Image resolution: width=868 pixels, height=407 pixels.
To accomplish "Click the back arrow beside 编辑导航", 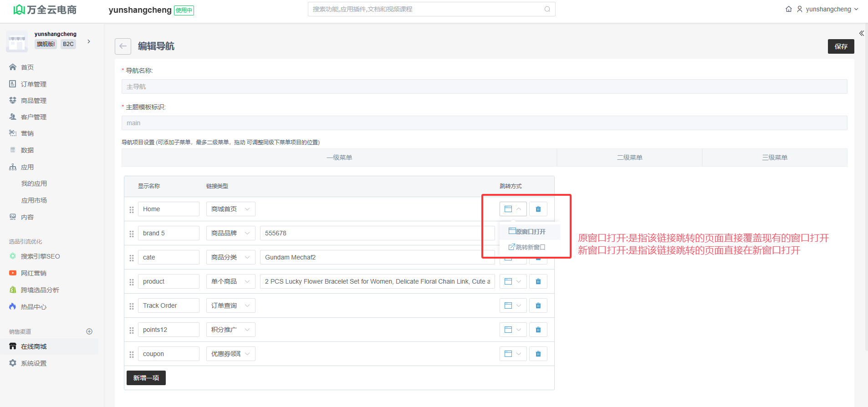I will click(123, 46).
